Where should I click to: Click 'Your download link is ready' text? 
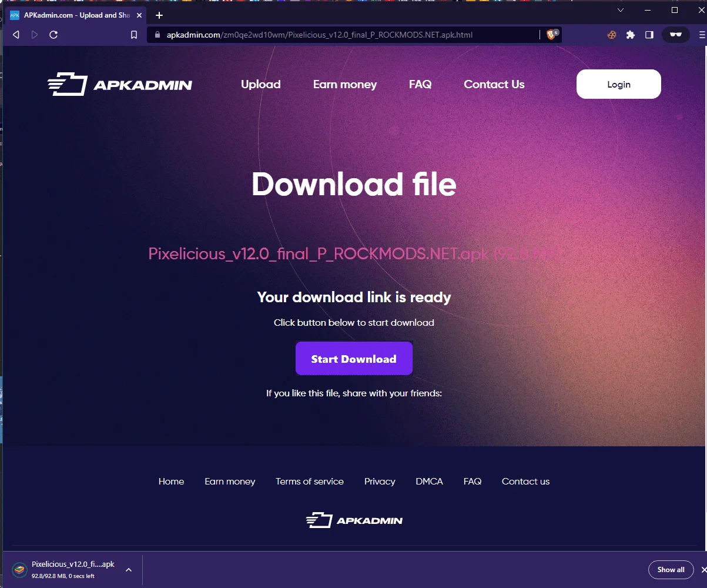[x=354, y=298]
